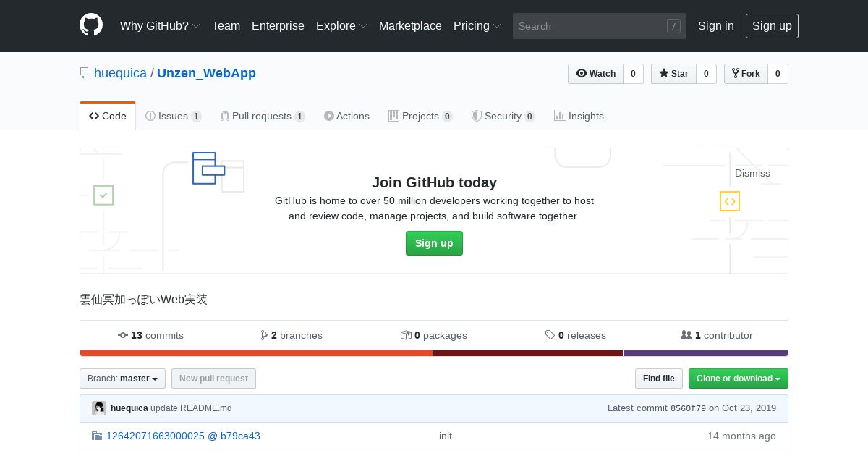868x456 pixels.
Task: Click the Find file button
Action: point(658,379)
